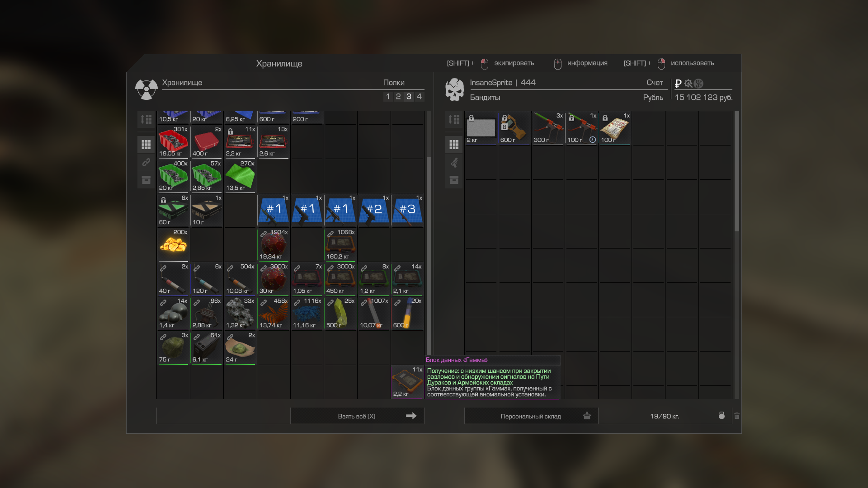Image resolution: width=868 pixels, height=488 pixels.
Task: Switch to storage shelf tab 1
Action: point(388,96)
